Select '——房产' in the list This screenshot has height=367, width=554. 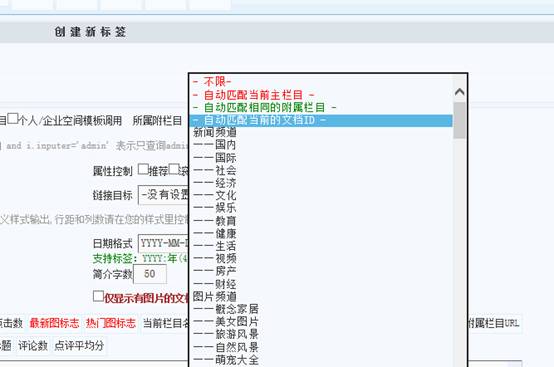[321, 271]
